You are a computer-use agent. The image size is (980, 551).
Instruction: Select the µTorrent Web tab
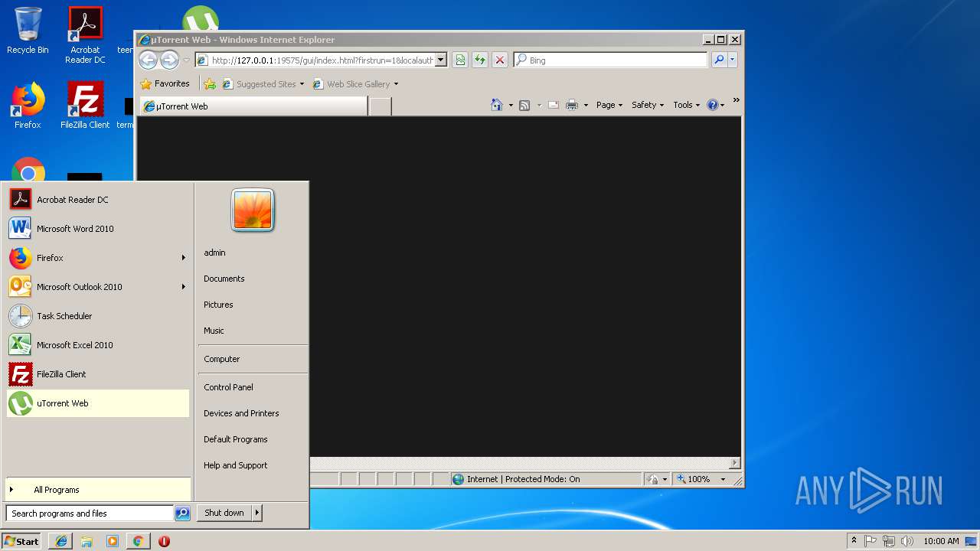pos(253,106)
